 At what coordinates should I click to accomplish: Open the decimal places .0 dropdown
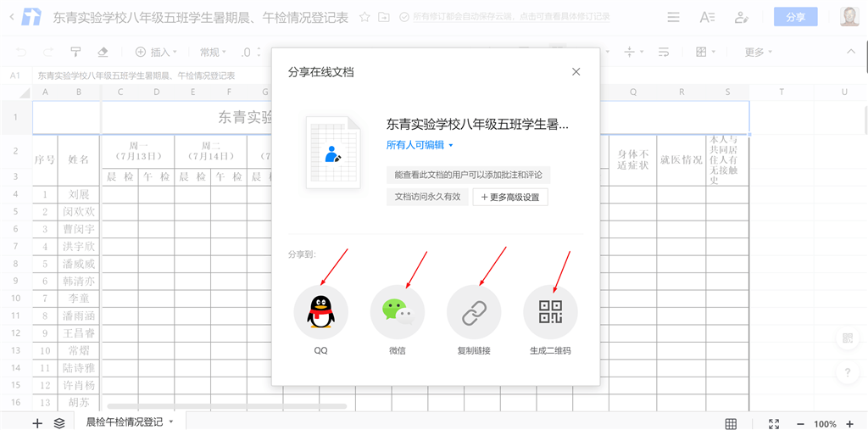(251, 52)
